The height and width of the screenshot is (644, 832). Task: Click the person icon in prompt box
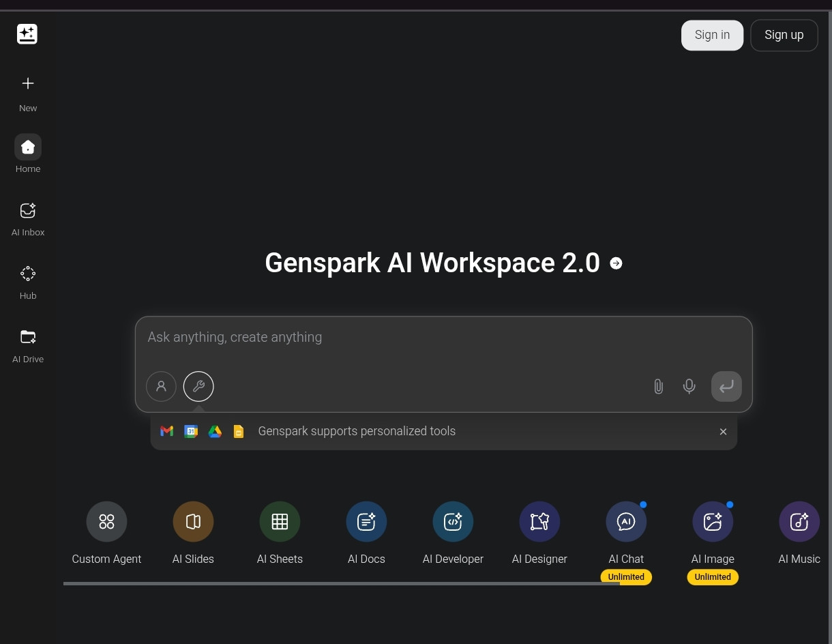point(161,386)
